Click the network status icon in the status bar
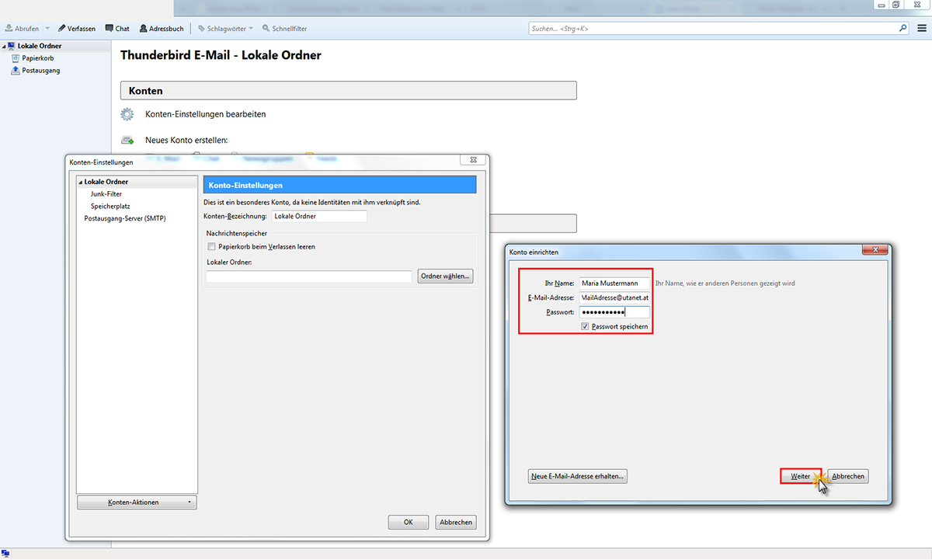The image size is (932, 560). coord(5,554)
